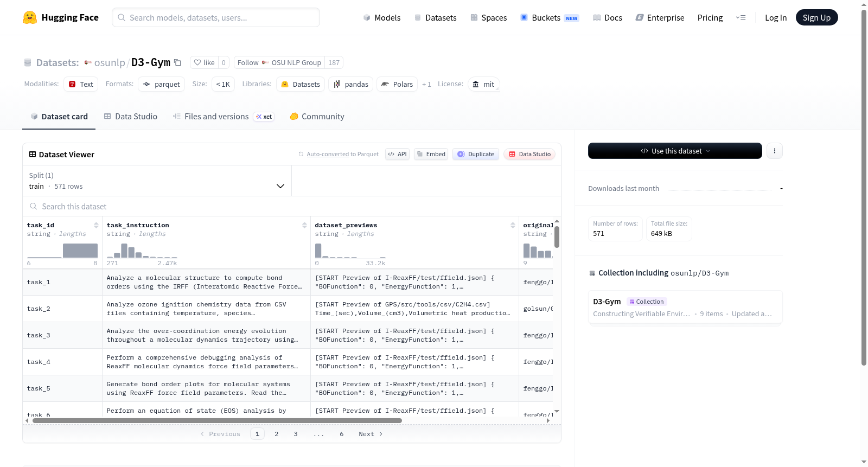Go to Models in the navigation

tap(382, 17)
